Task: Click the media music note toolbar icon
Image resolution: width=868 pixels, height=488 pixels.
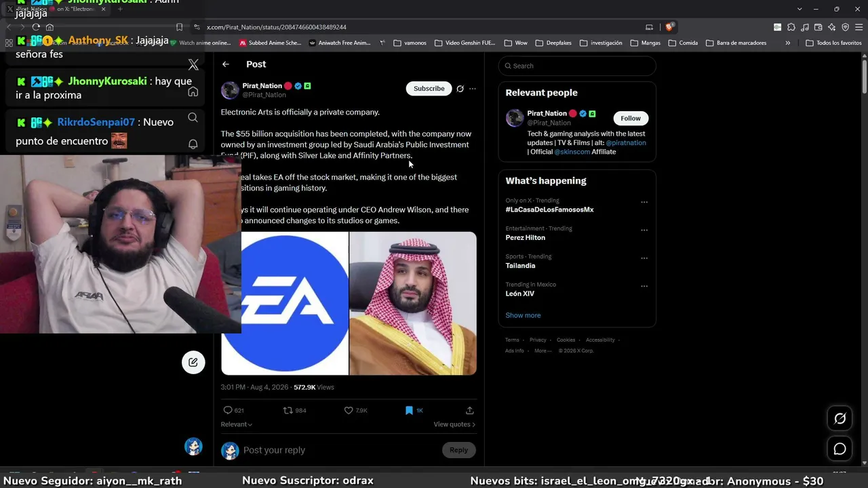Action: pos(804,27)
